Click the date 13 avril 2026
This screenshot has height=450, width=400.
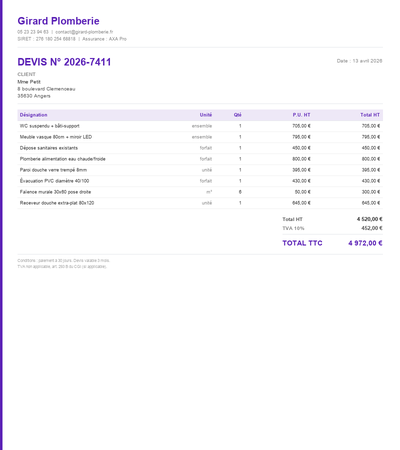(367, 61)
